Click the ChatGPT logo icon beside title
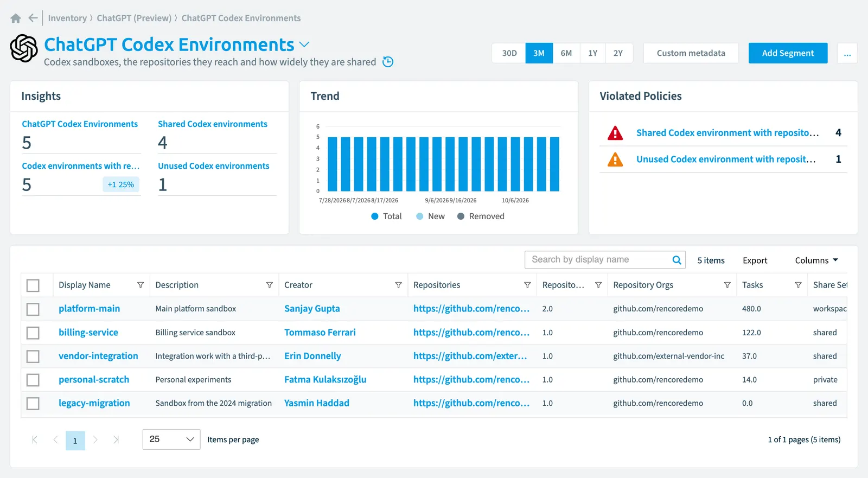Screen dimensions: 868x478 click(x=24, y=48)
